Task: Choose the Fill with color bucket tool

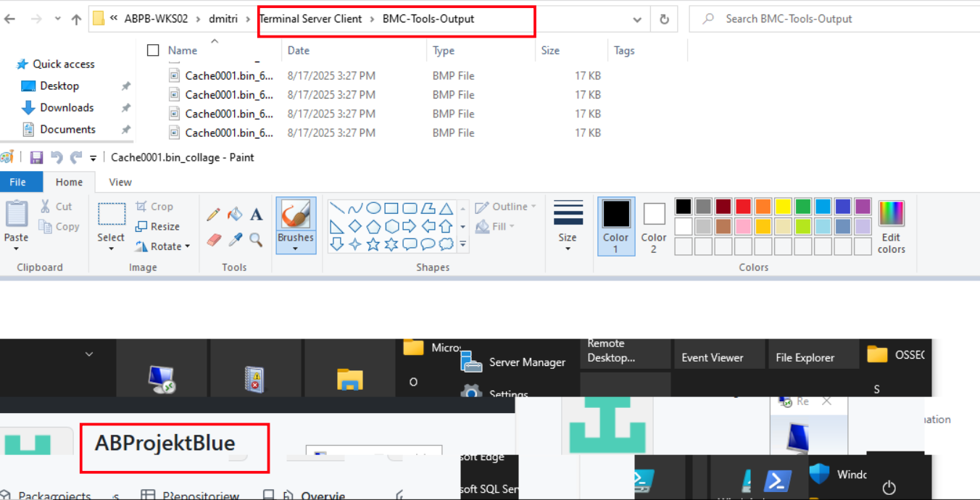Action: coord(235,214)
